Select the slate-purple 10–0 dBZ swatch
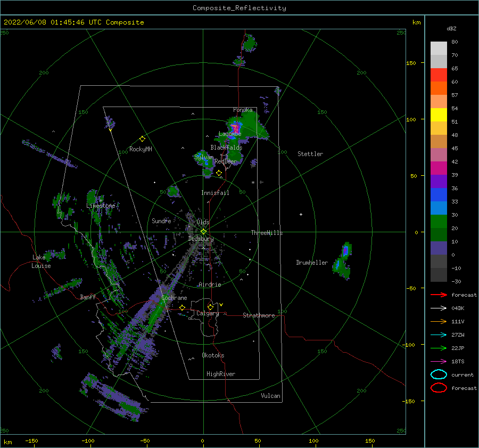This screenshot has height=448, width=479. tap(439, 248)
